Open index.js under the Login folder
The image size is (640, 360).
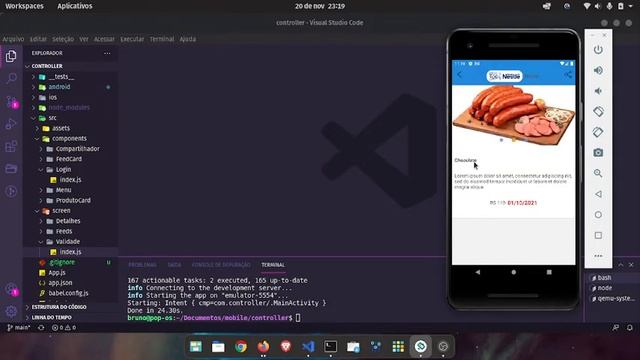(x=70, y=180)
